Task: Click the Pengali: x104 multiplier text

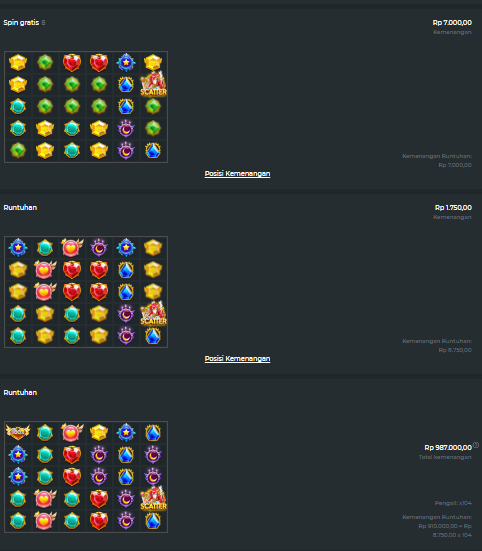Action: (453, 503)
